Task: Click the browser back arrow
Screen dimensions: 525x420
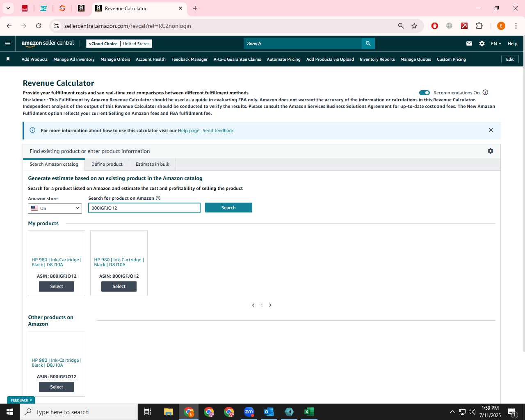Action: tap(9, 26)
